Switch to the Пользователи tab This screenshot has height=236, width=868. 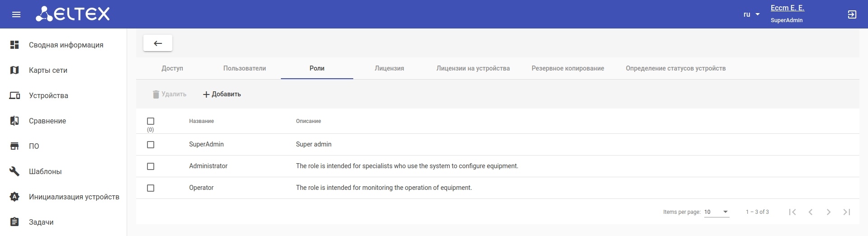[x=244, y=68]
